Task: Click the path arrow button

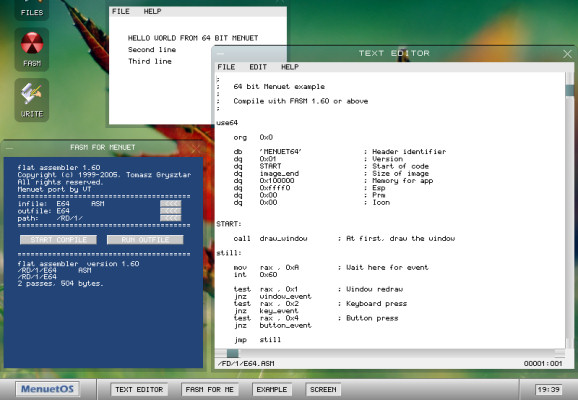Action: pyautogui.click(x=171, y=218)
